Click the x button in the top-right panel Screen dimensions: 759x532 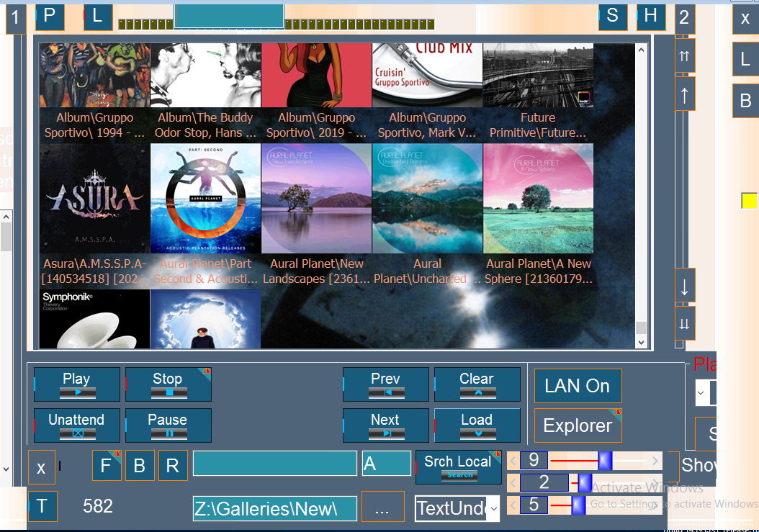click(746, 19)
